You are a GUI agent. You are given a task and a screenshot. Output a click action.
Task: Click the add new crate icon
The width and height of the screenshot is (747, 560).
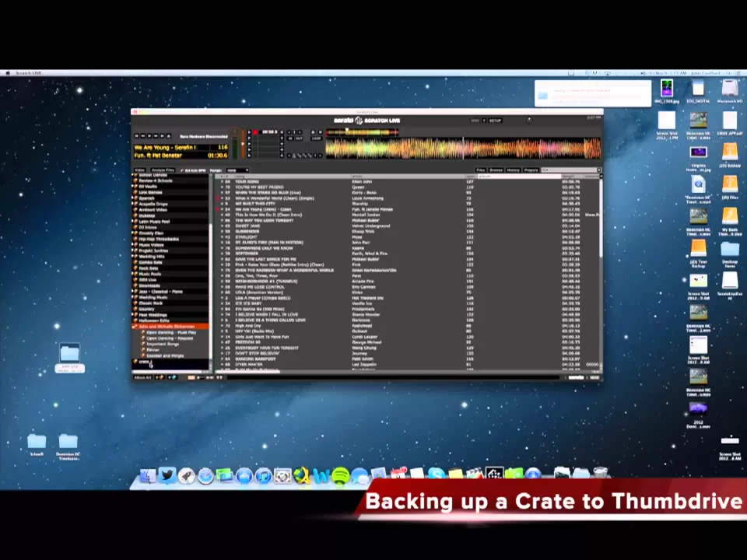[160, 377]
